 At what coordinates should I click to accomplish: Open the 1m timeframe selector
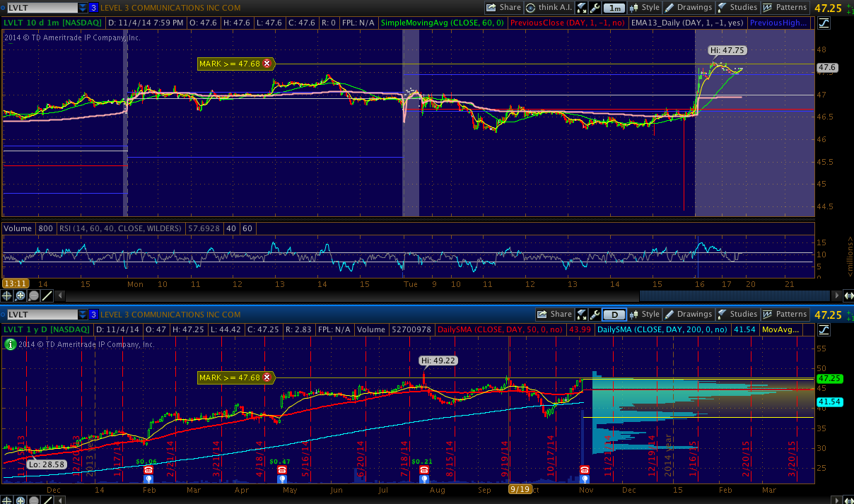pyautogui.click(x=616, y=8)
